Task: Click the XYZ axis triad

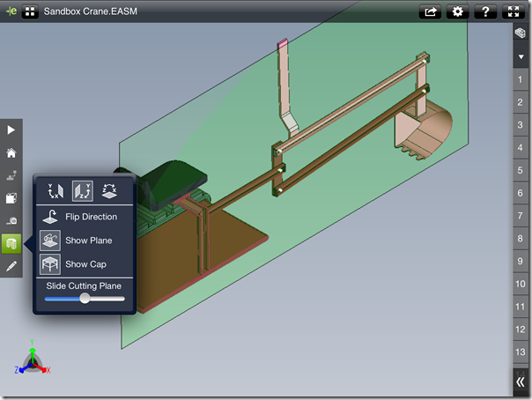Action: [33, 357]
